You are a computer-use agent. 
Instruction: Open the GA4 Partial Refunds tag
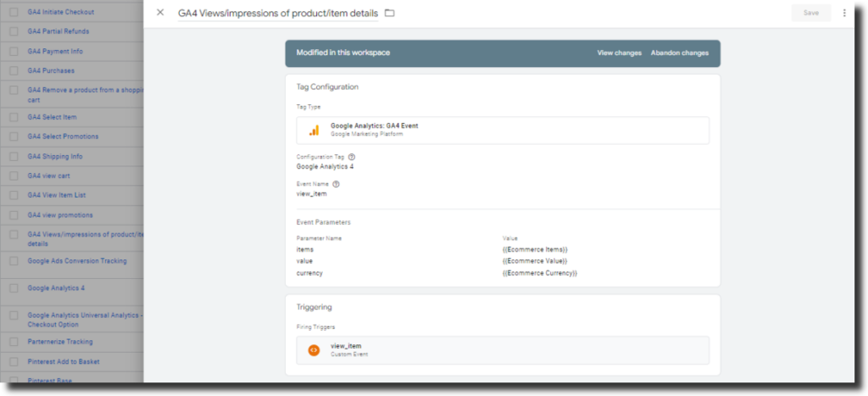coord(58,31)
